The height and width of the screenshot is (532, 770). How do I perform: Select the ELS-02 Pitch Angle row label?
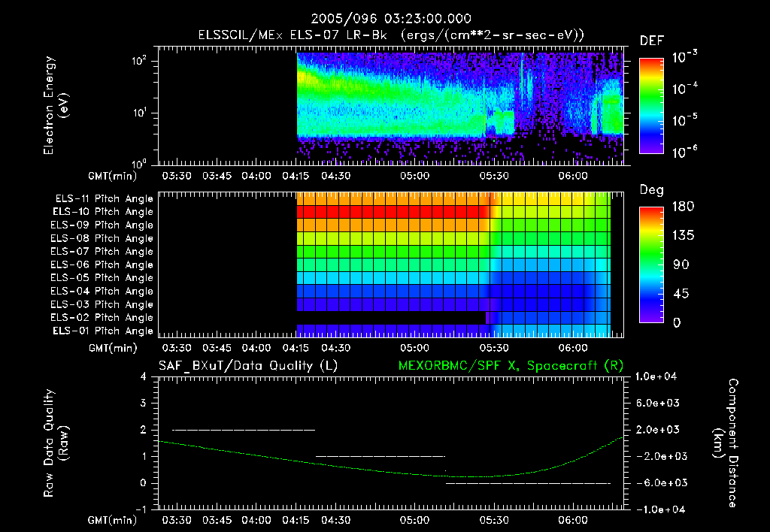102,318
